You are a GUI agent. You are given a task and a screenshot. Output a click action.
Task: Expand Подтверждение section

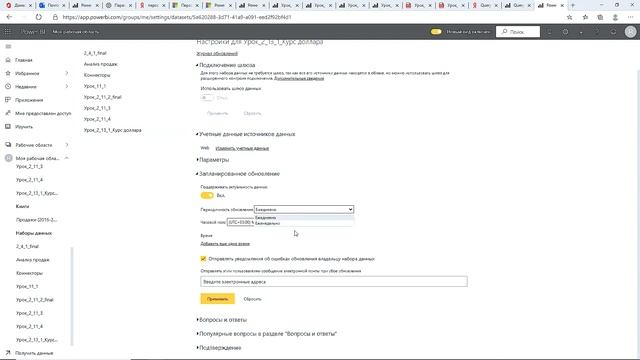(219, 348)
